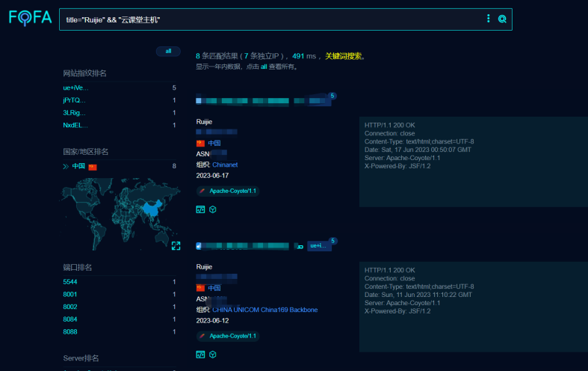Open the cube icon for Chinanet result
The image size is (588, 371).
213,209
